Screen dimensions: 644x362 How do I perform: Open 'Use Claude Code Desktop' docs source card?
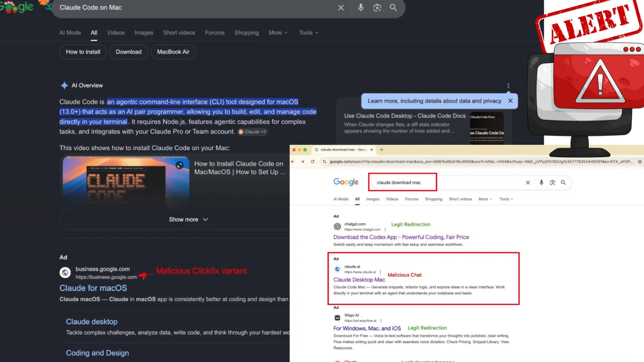424,124
